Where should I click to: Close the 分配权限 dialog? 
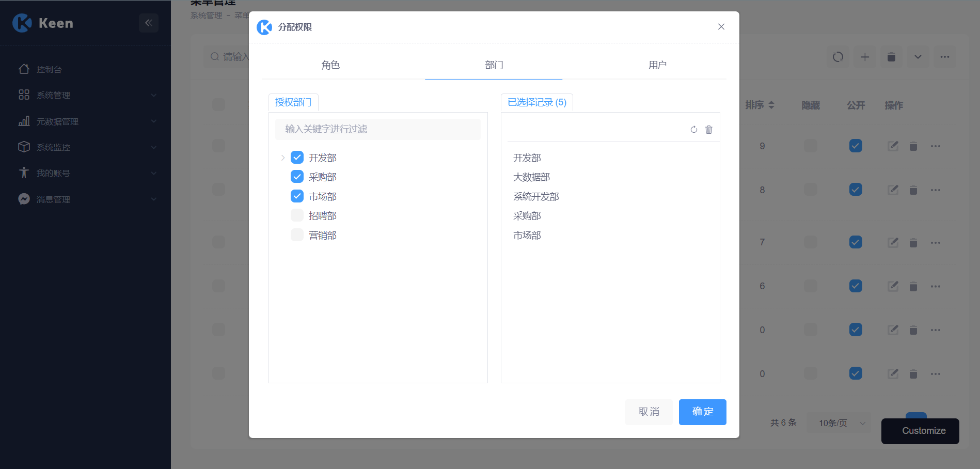[721, 27]
